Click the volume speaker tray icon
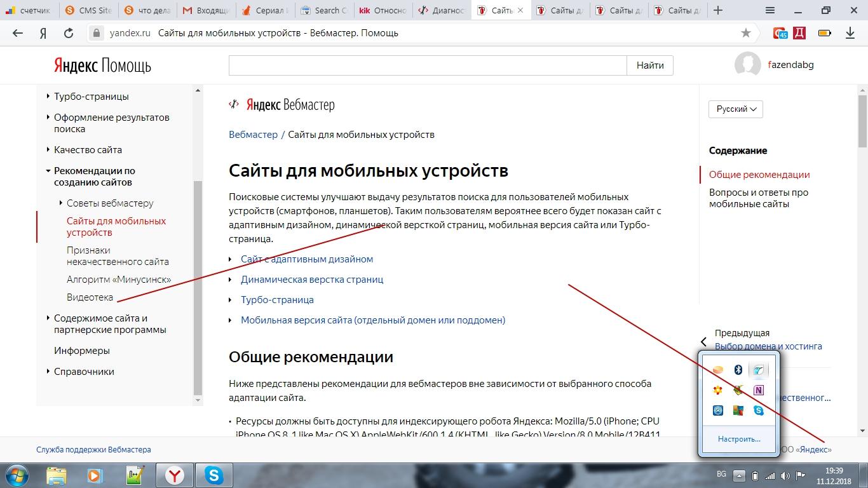The height and width of the screenshot is (488, 868). tap(786, 475)
